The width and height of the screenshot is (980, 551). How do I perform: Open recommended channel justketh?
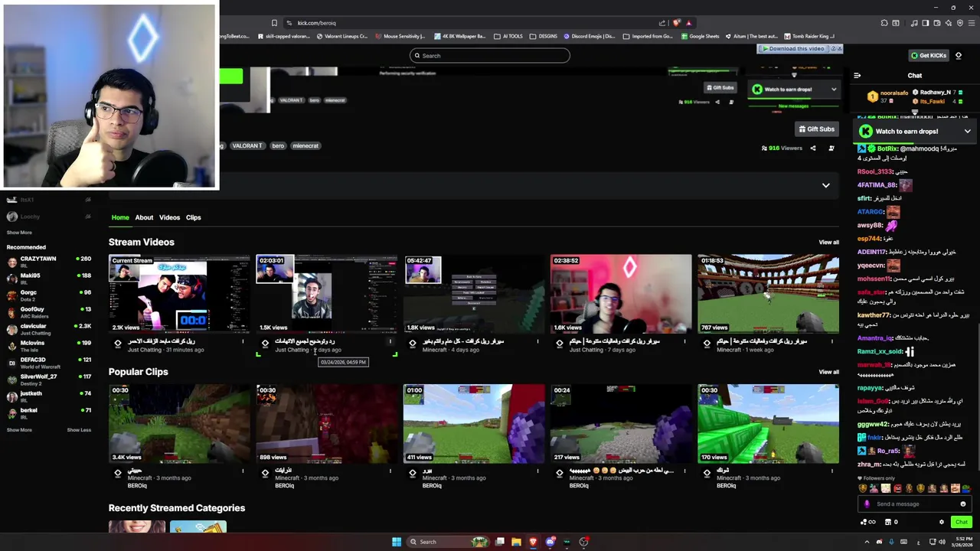(49, 396)
